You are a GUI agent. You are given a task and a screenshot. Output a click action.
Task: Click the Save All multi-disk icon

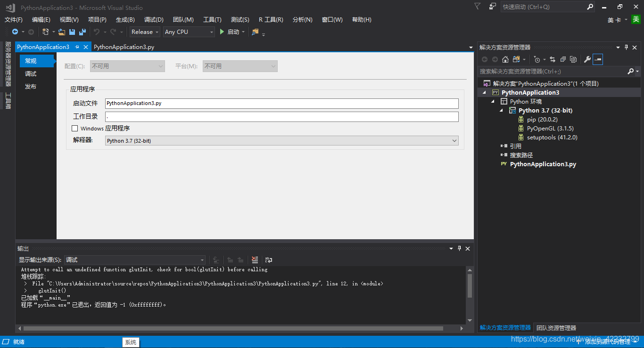coord(83,32)
